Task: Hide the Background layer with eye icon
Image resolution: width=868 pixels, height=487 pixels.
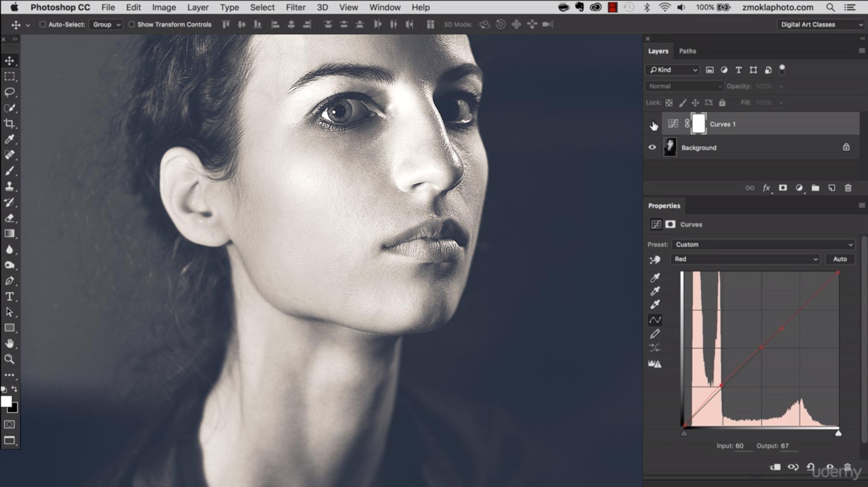Action: 652,148
